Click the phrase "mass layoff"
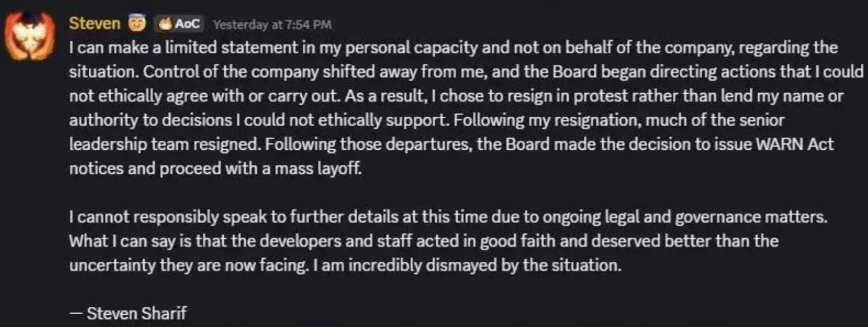868x327 pixels. (318, 169)
